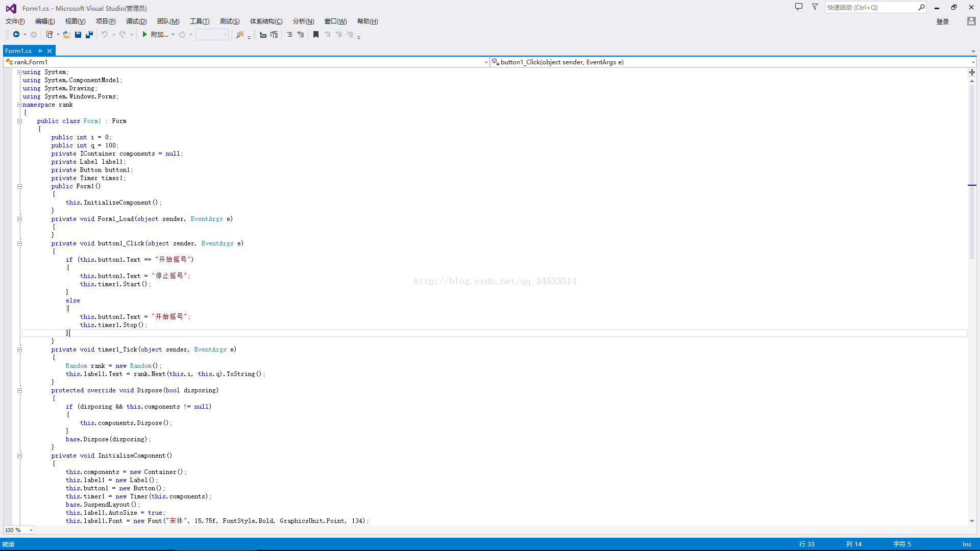Click the Clear Bookmarks icon
980x551 pixels.
click(x=350, y=35)
